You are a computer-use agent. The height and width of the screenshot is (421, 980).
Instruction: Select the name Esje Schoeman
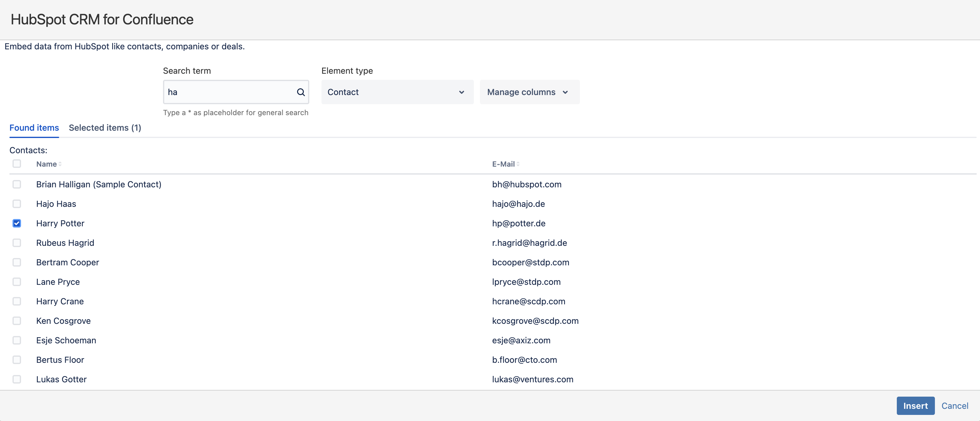coord(66,340)
